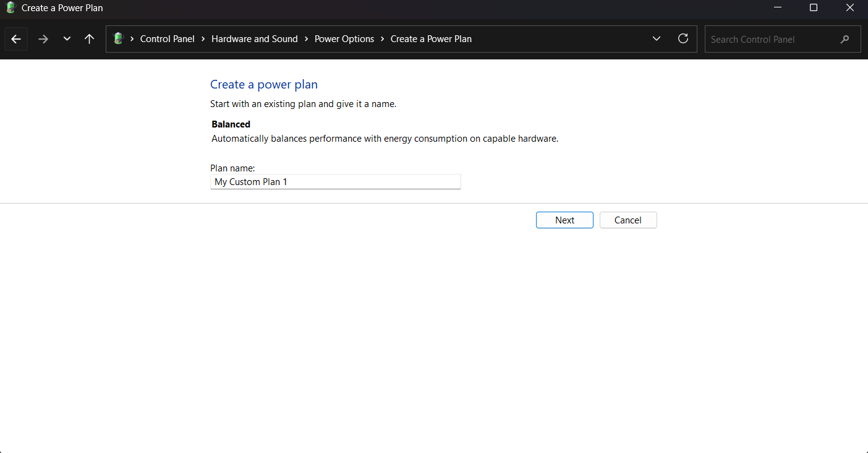868x453 pixels.
Task: Refresh the Control Panel page
Action: [683, 38]
